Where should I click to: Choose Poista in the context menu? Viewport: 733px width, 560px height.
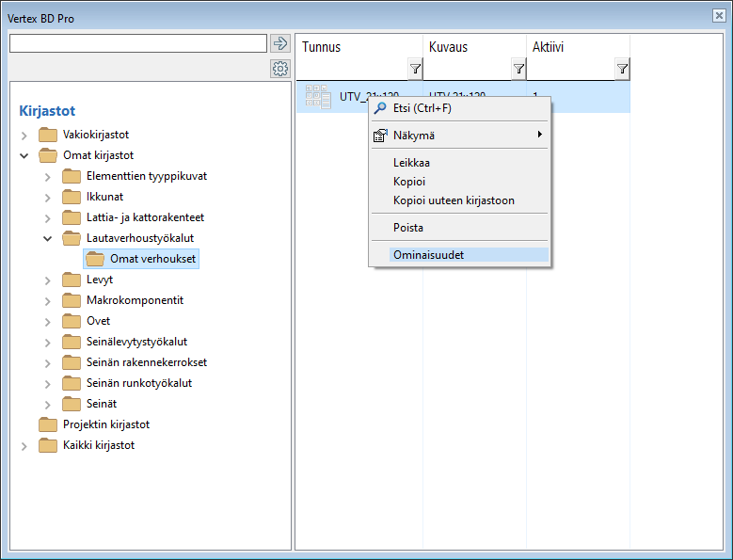point(408,228)
